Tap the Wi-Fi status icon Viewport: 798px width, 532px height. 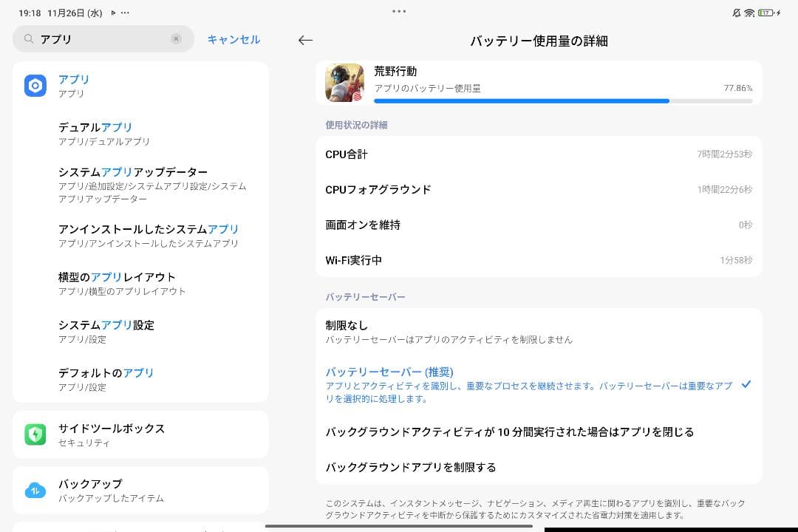[748, 13]
